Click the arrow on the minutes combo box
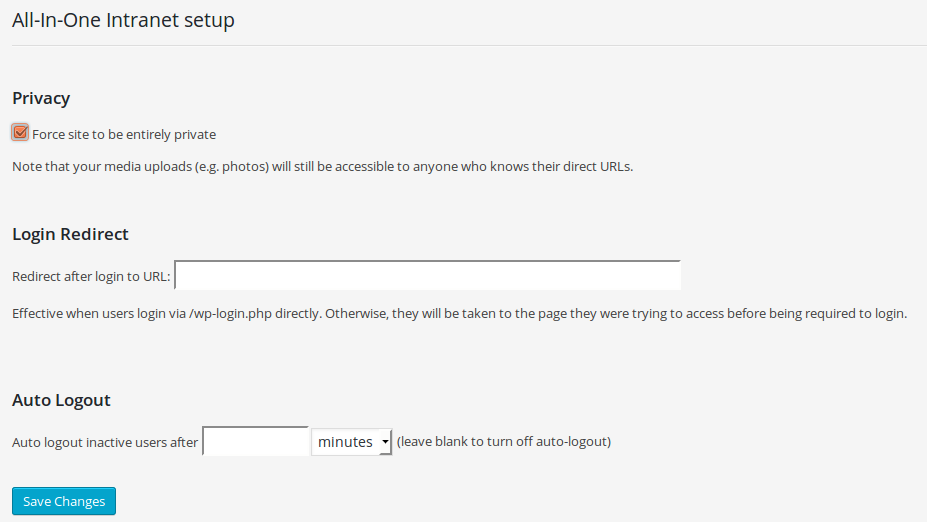Image resolution: width=927 pixels, height=522 pixels. 385,442
